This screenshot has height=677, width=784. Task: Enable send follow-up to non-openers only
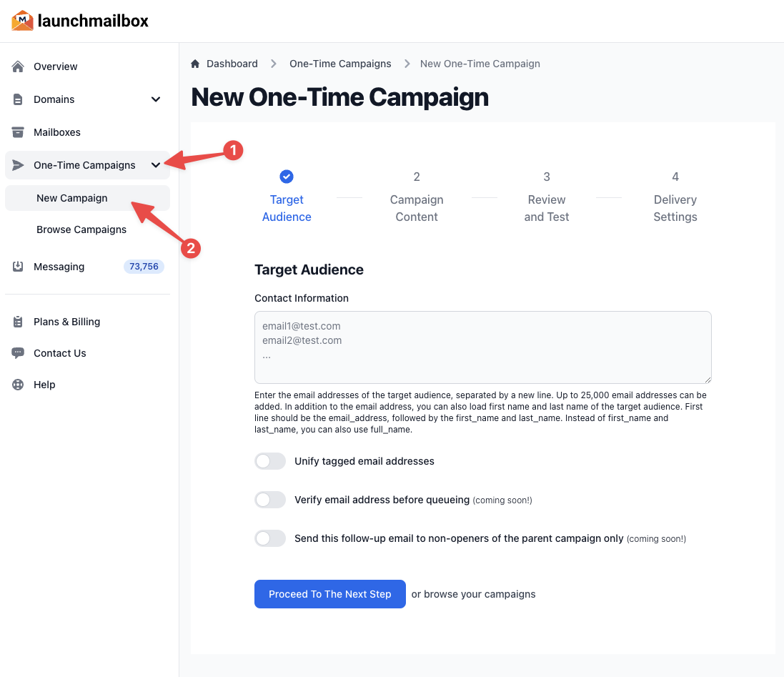tap(270, 538)
